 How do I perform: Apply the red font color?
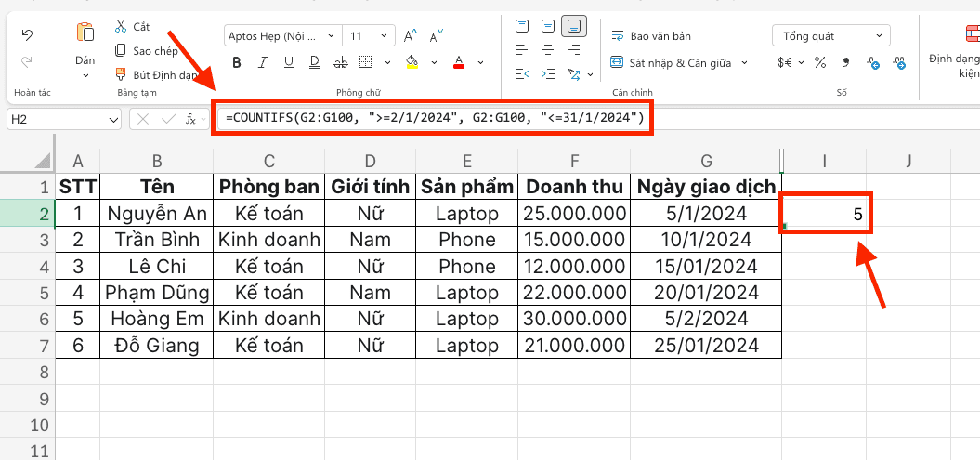(x=459, y=62)
